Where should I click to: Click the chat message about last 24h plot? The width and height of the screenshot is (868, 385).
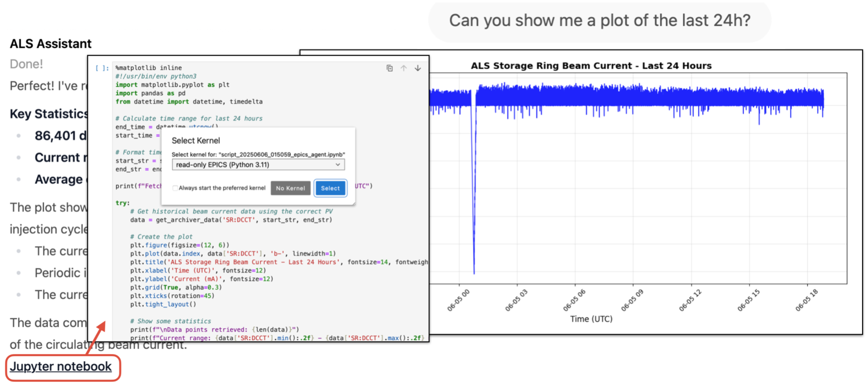click(599, 20)
